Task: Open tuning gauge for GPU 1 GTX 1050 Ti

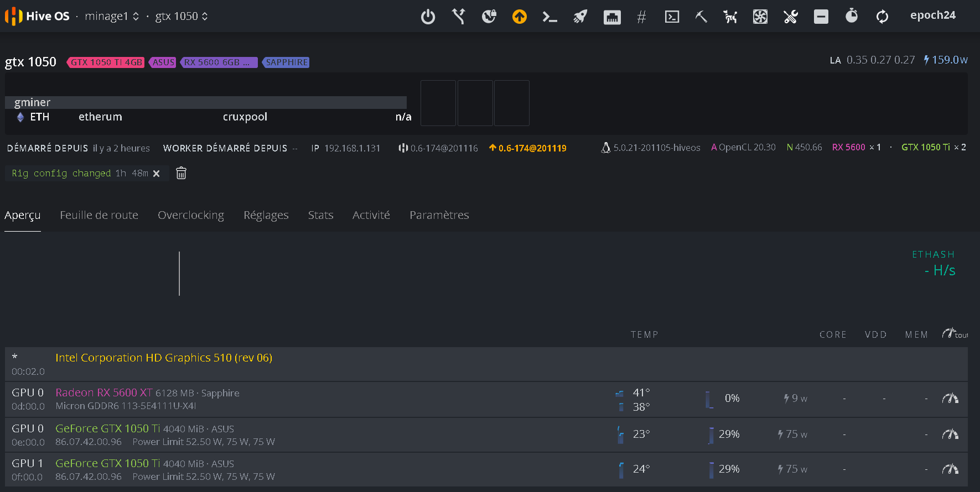Action: point(950,469)
